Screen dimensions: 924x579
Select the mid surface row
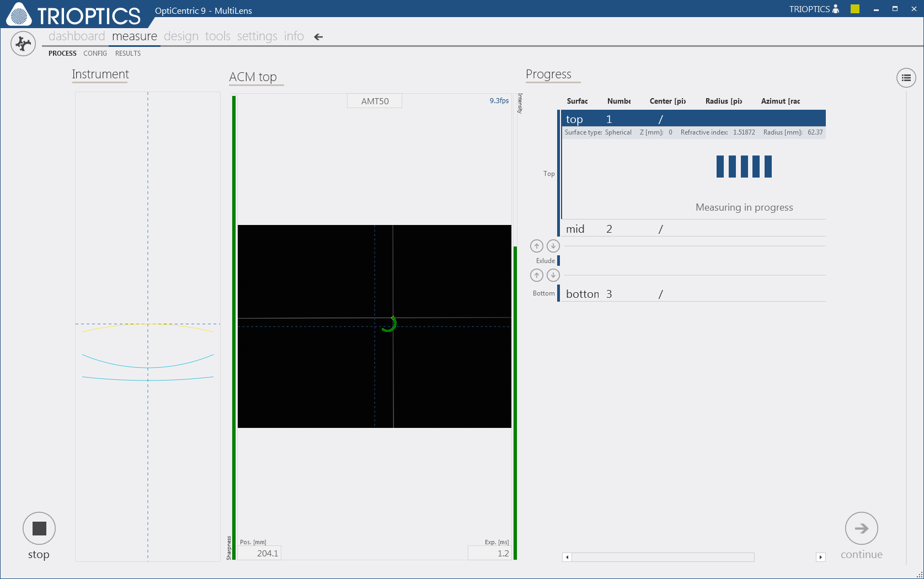point(693,229)
